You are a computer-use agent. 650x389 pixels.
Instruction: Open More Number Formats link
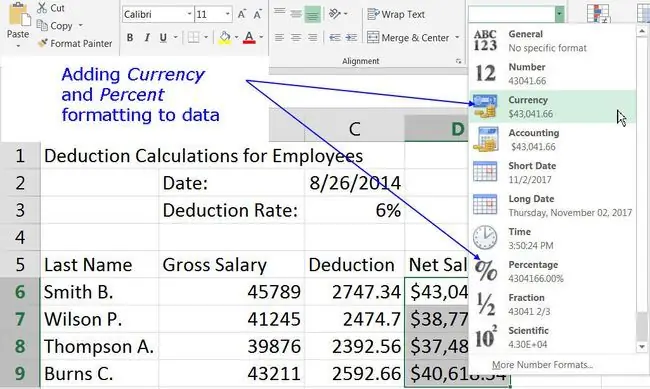pyautogui.click(x=542, y=365)
